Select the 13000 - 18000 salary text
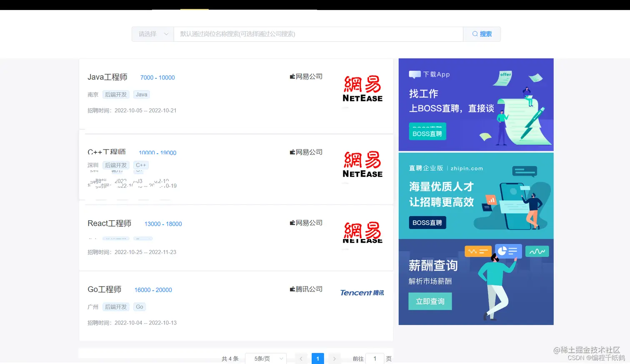Viewport: 630px width, 364px height. [x=163, y=224]
